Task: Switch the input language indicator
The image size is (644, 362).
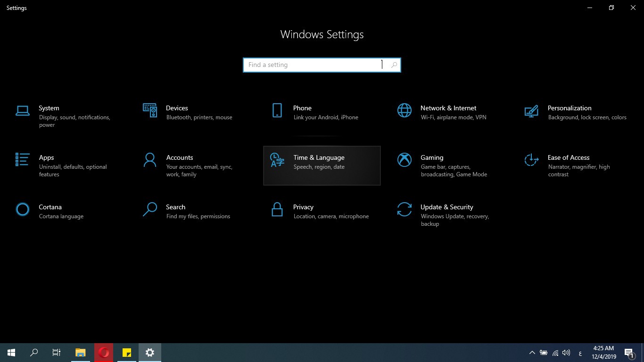Action: (580, 353)
